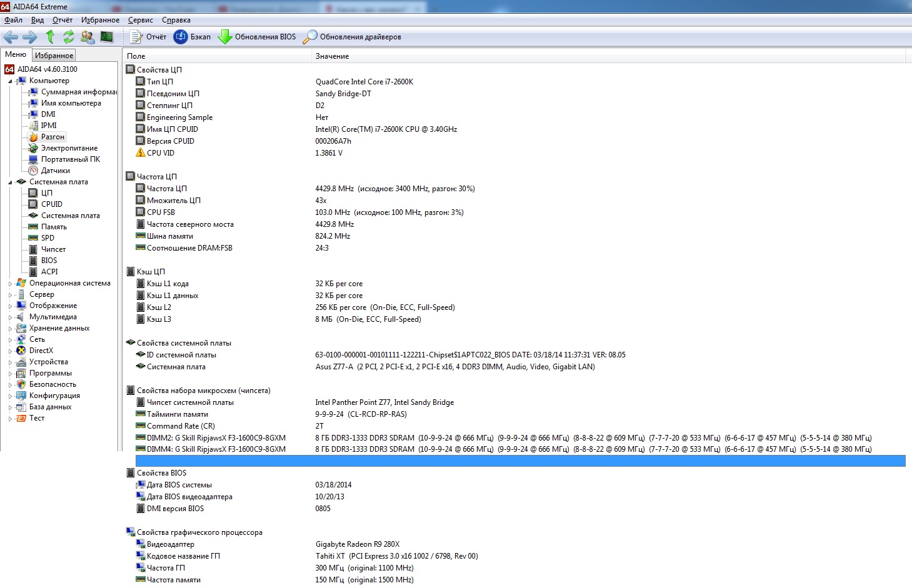Select the Разгон tree item

point(53,137)
